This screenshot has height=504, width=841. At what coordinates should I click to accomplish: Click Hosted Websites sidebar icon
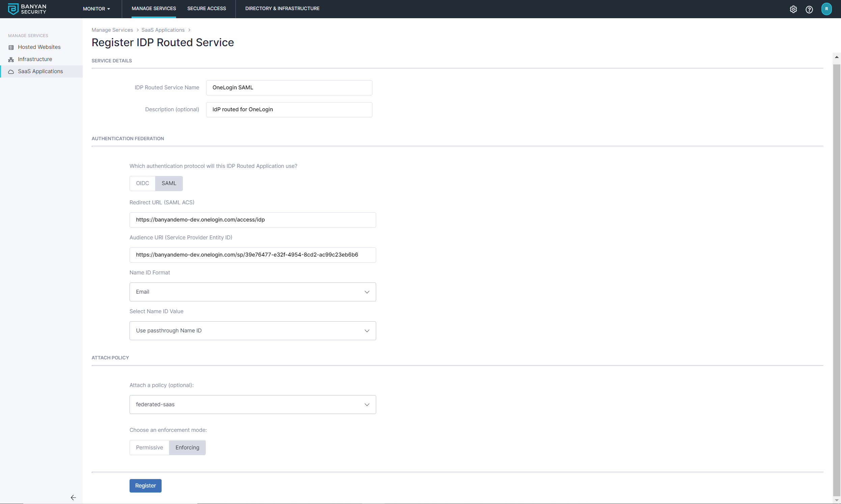click(11, 47)
